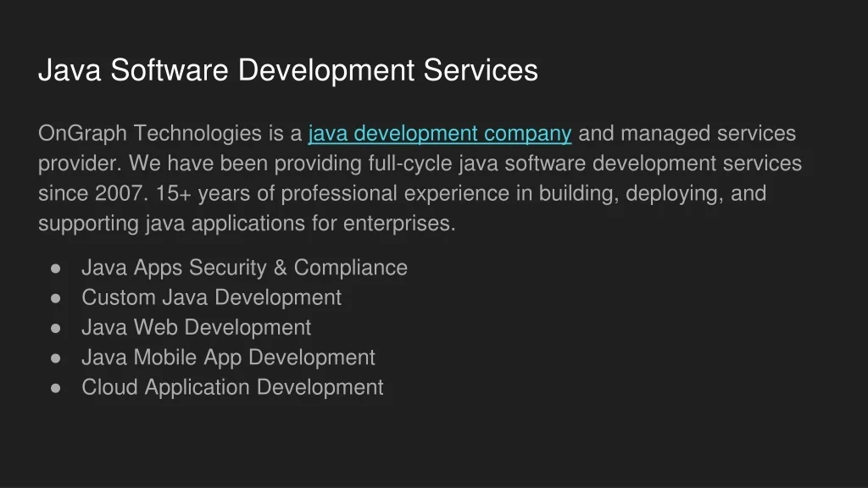Click the "since 2007" text in paragraph

(x=90, y=194)
